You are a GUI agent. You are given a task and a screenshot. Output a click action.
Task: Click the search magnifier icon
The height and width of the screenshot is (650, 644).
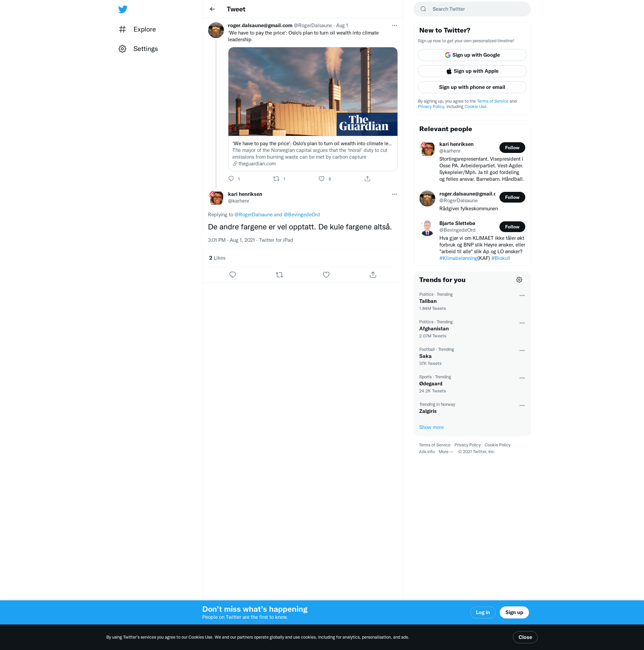[x=423, y=9]
